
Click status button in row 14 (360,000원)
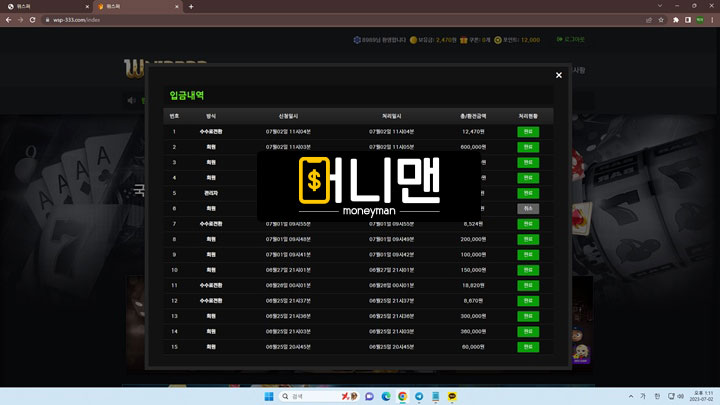pyautogui.click(x=528, y=332)
